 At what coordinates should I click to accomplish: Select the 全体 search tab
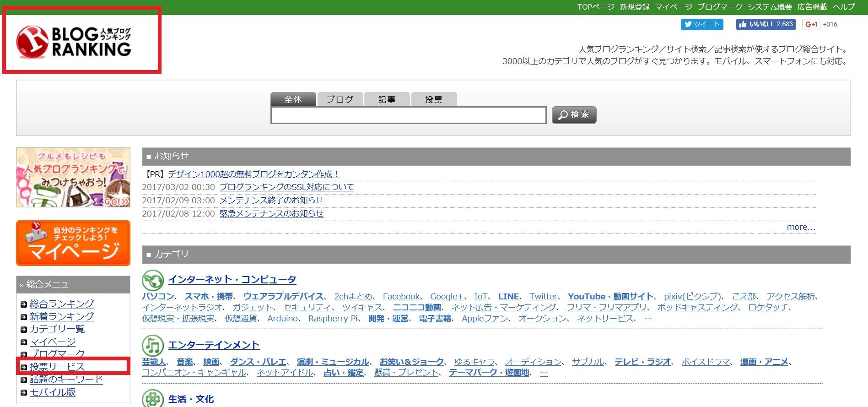tap(293, 99)
